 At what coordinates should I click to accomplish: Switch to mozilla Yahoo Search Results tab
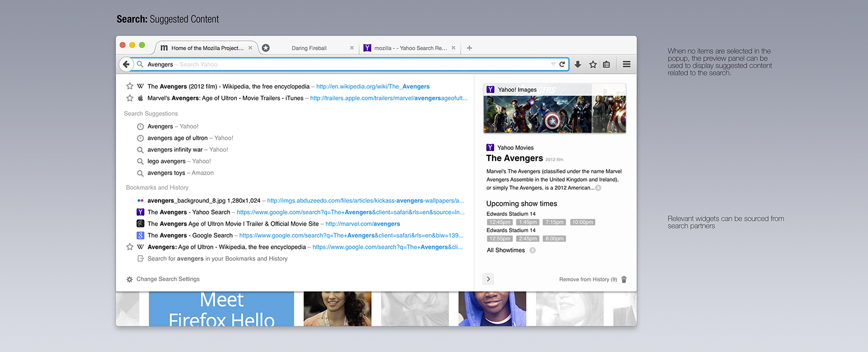click(x=410, y=48)
